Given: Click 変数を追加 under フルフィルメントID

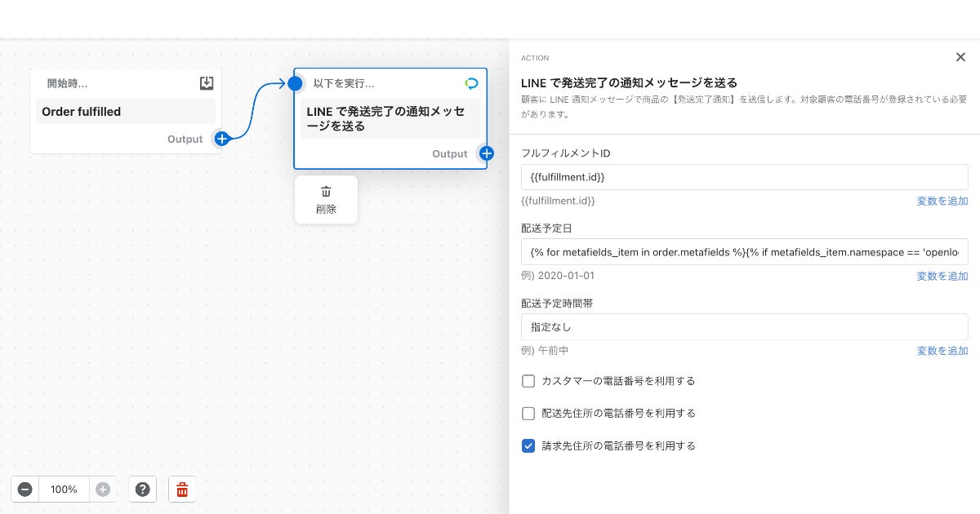Looking at the screenshot, I should [x=942, y=201].
